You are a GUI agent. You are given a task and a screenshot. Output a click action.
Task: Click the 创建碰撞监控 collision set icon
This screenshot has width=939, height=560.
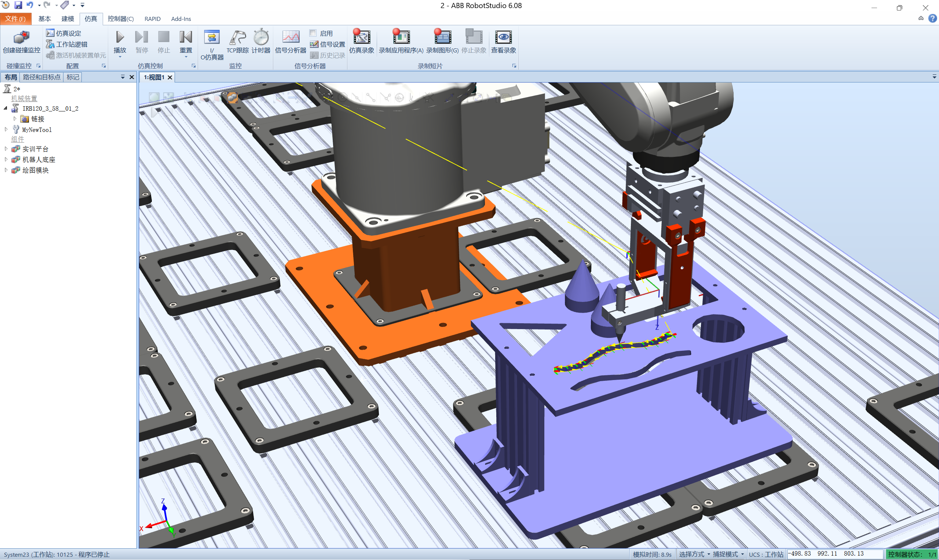(x=21, y=42)
